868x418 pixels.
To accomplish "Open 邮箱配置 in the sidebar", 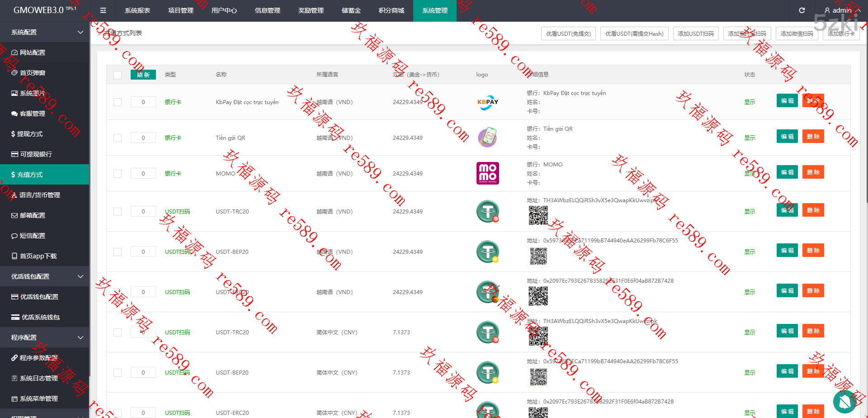I will pyautogui.click(x=32, y=215).
